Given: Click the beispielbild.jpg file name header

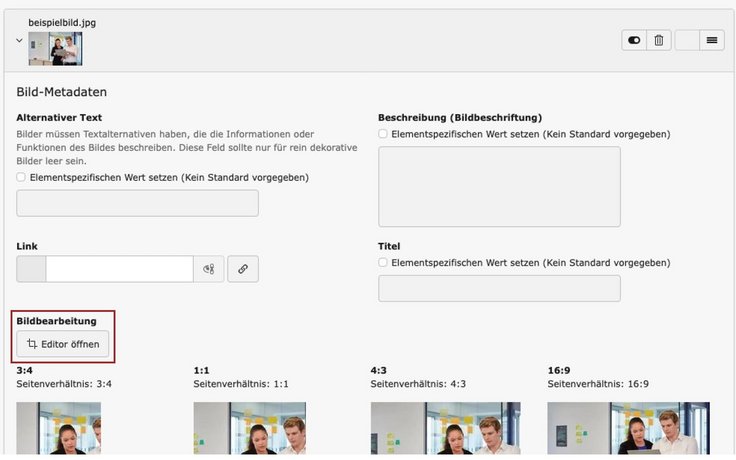Looking at the screenshot, I should [62, 22].
